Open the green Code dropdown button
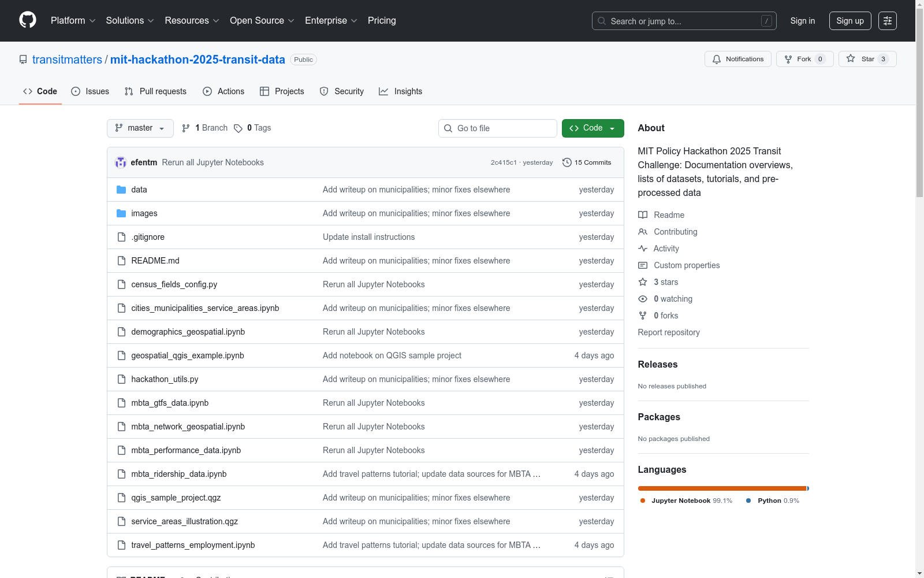Image resolution: width=924 pixels, height=578 pixels. [593, 128]
